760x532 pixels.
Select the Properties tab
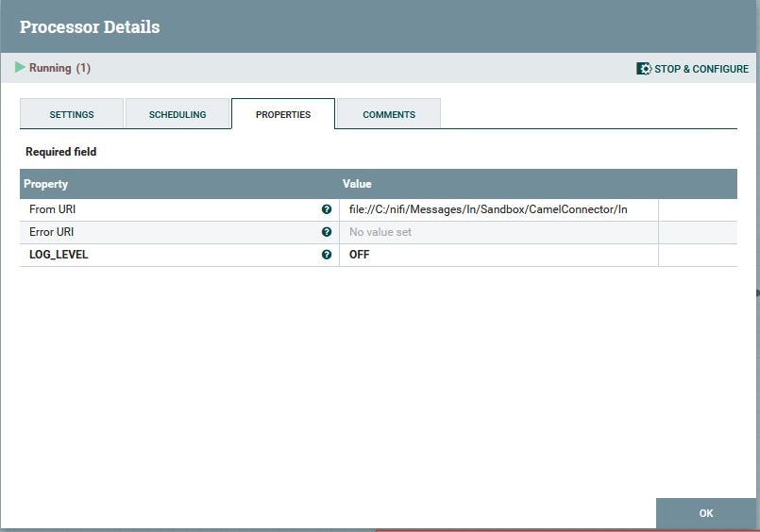(283, 114)
